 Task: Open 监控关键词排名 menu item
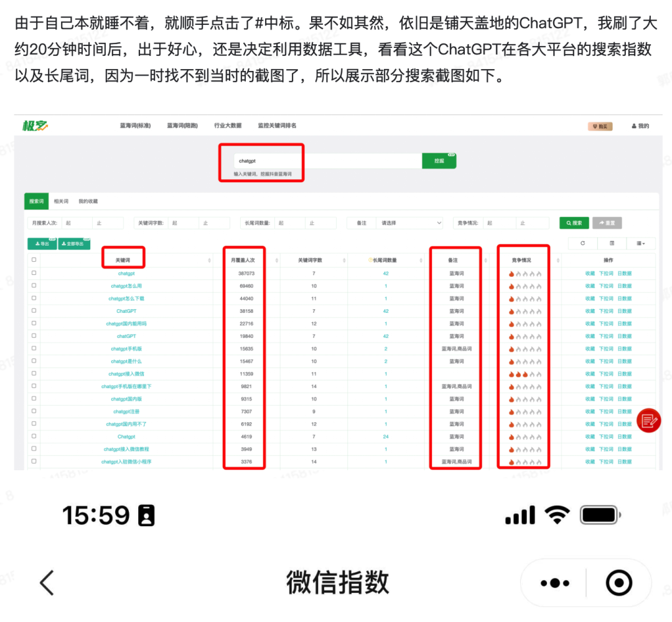point(277,126)
